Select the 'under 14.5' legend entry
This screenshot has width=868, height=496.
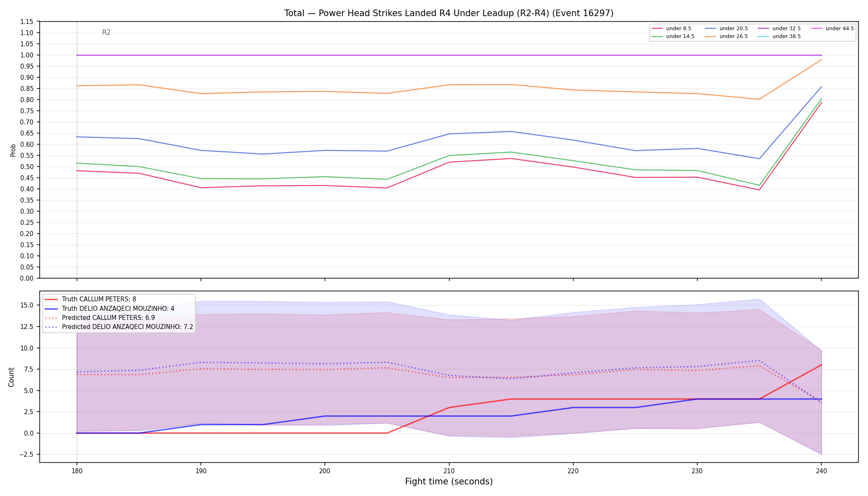[x=672, y=36]
